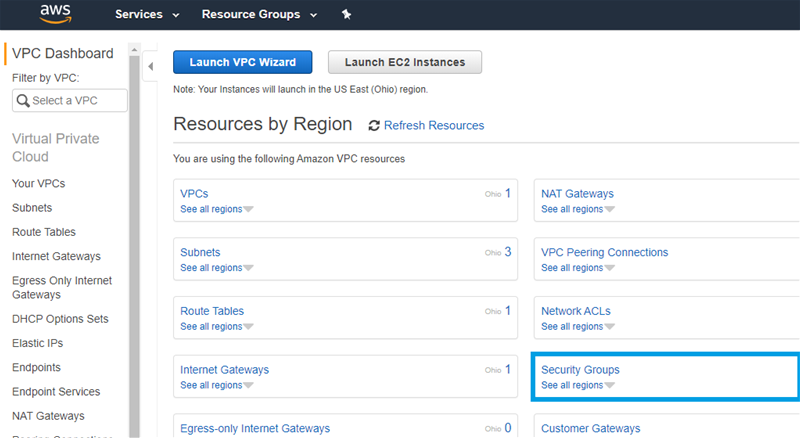Click the magnifier icon in VPC filter
This screenshot has width=800, height=438.
(23, 101)
